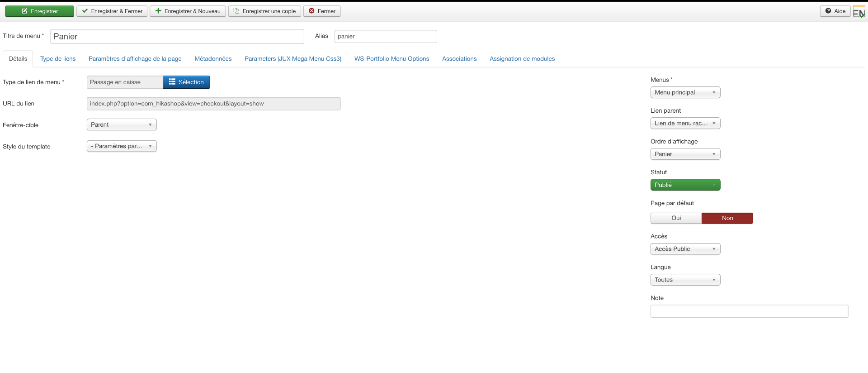868x373 pixels.
Task: Switch to the Associations tab
Action: (x=459, y=59)
